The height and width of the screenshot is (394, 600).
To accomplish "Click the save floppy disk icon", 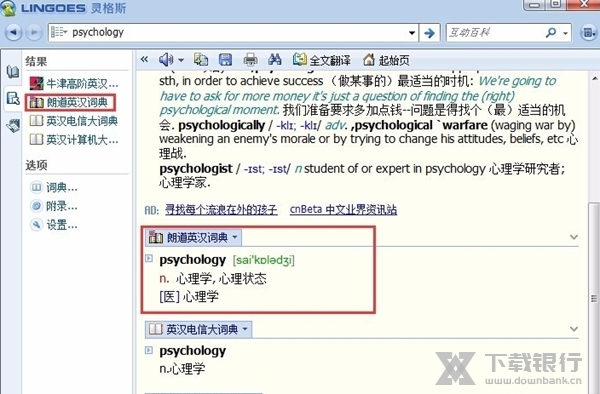I will coord(225,59).
